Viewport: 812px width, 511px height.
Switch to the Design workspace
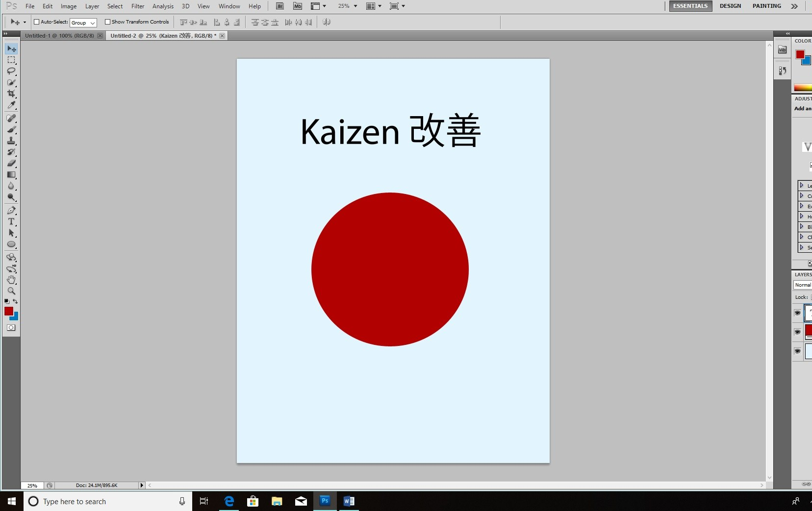click(730, 6)
